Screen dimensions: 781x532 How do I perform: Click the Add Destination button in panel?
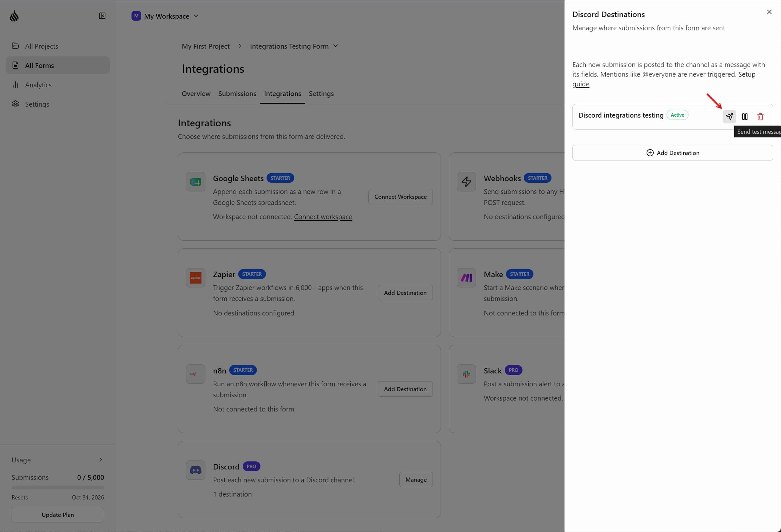coord(672,153)
